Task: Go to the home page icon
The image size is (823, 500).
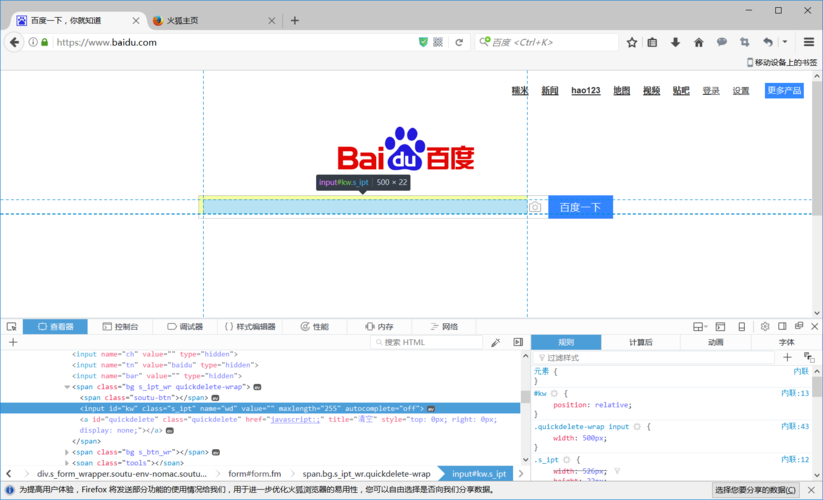Action: [699, 42]
